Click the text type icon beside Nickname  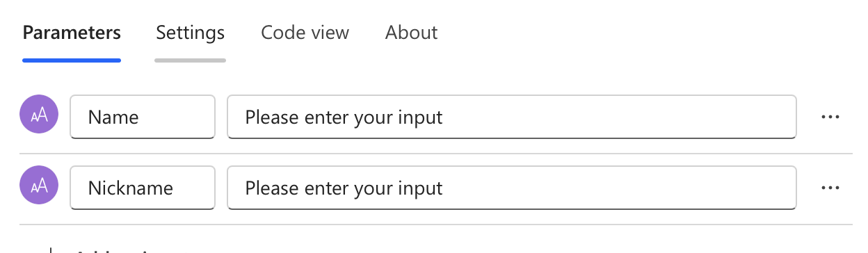[39, 188]
